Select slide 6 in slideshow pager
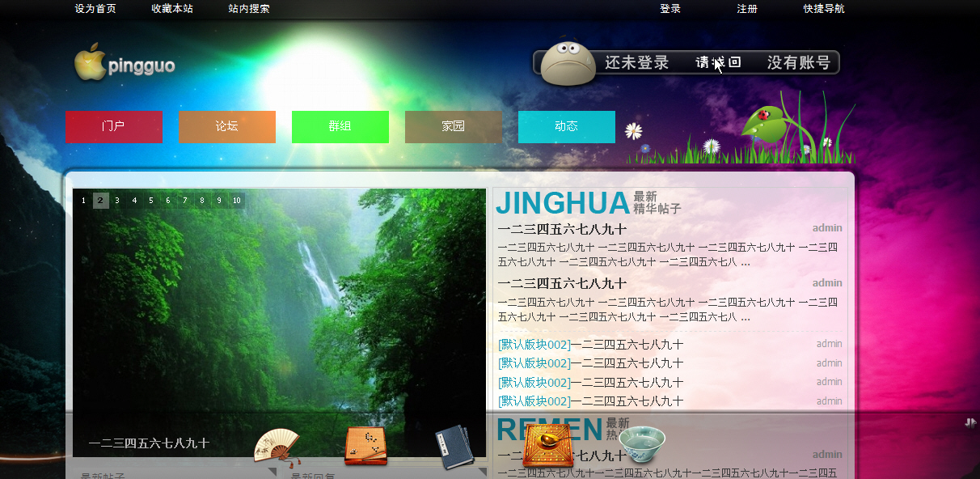 click(168, 201)
